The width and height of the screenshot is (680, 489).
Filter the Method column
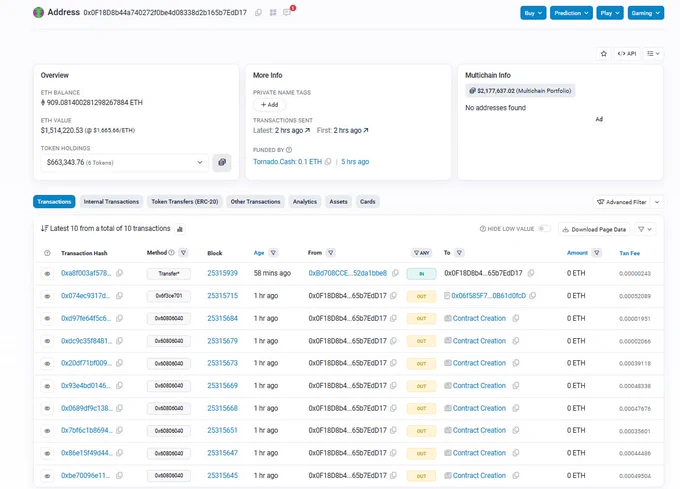183,253
